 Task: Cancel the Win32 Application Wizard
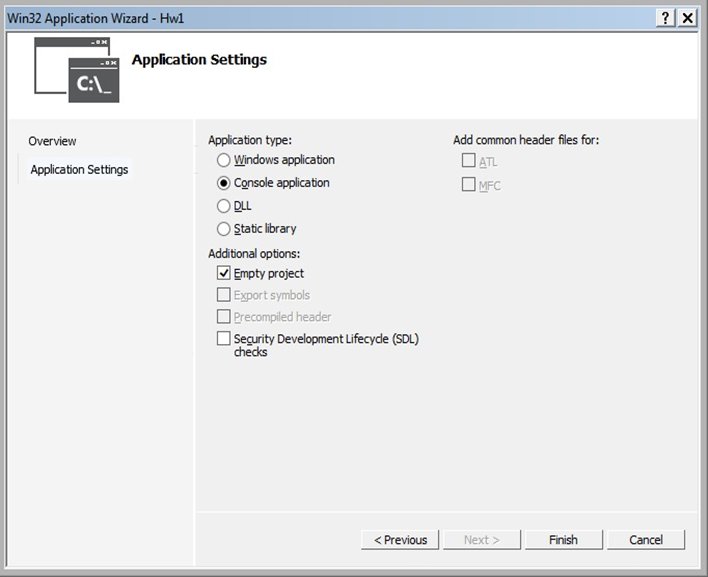coord(646,540)
